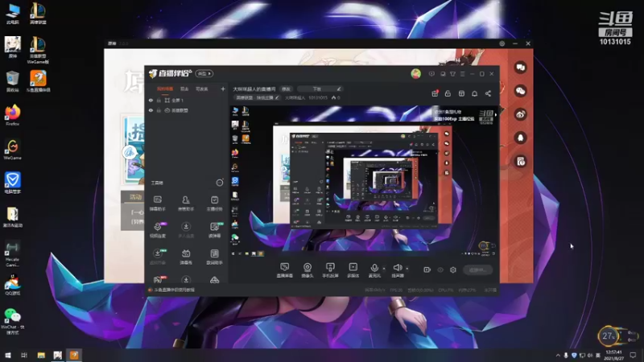The image size is (644, 362).
Task: Open the danmaku assistant tool in toolbox
Action: point(157,204)
